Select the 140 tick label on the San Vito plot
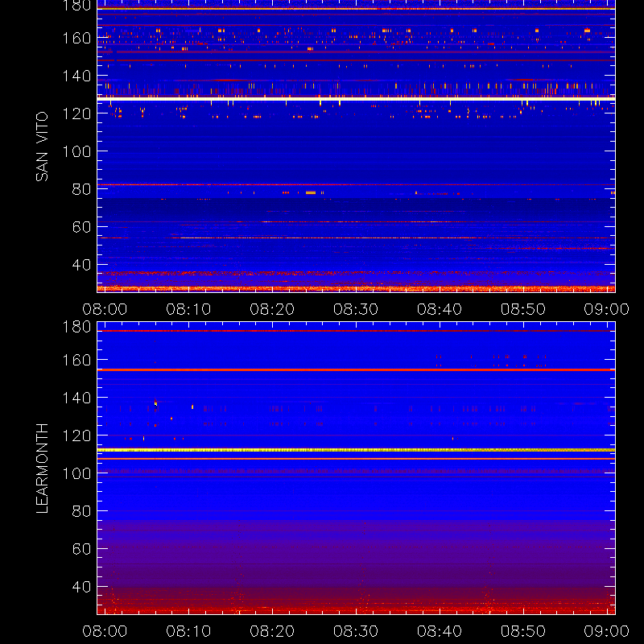 [76, 76]
